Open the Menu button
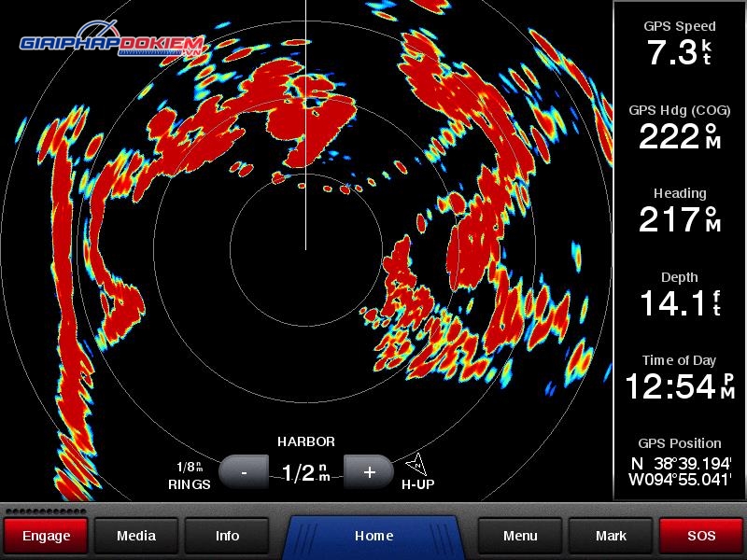Viewport: 747px width, 560px height. pyautogui.click(x=520, y=536)
